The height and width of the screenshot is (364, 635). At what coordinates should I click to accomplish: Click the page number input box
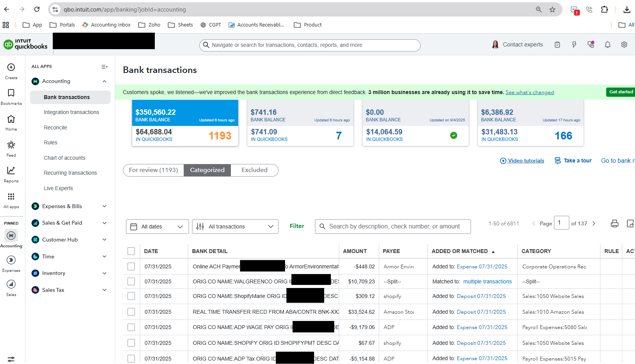(x=561, y=223)
